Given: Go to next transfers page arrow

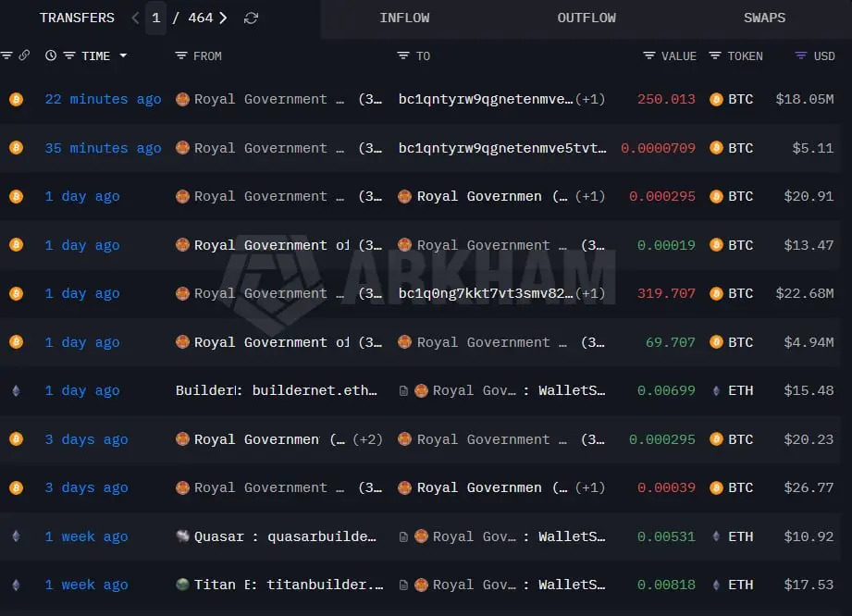Looking at the screenshot, I should [223, 18].
